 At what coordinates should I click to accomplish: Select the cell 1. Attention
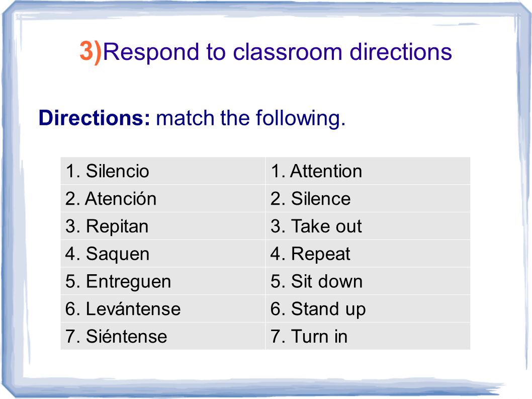point(368,171)
